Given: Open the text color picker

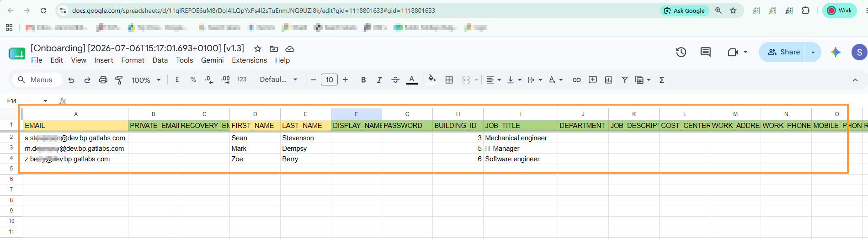Looking at the screenshot, I should [x=412, y=80].
